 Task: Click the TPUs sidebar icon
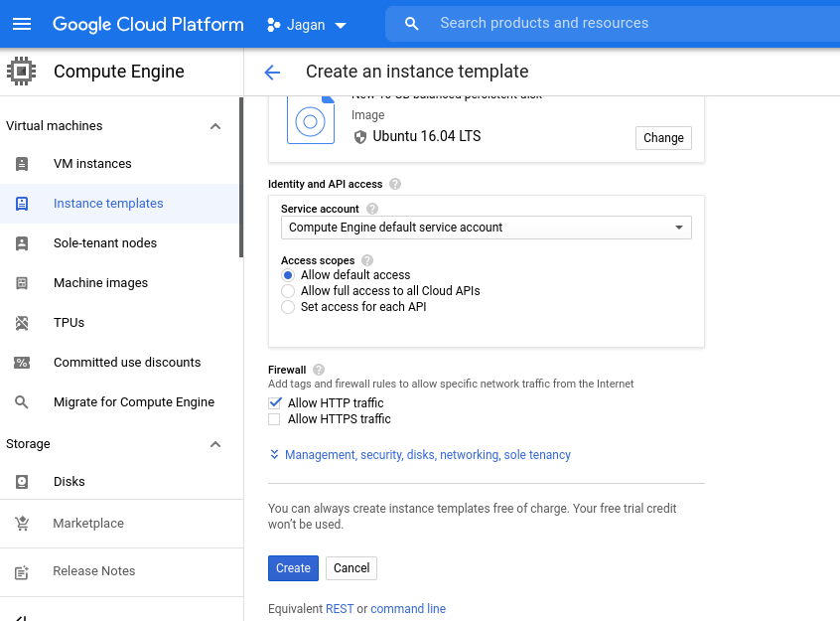coord(22,322)
